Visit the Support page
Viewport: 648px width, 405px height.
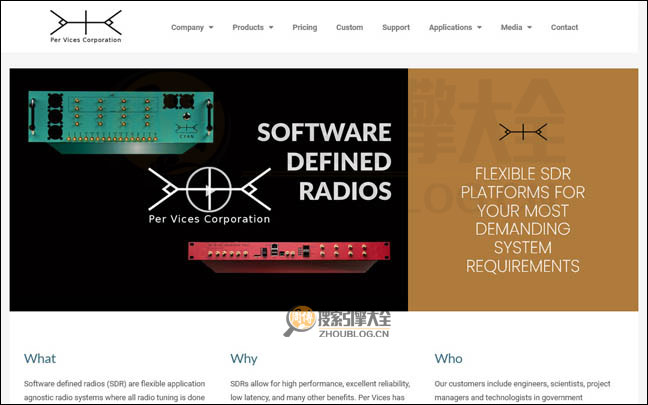tap(396, 27)
